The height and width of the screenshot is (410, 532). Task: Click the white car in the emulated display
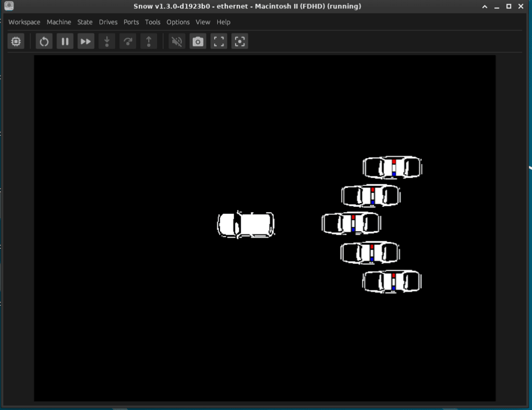(246, 224)
